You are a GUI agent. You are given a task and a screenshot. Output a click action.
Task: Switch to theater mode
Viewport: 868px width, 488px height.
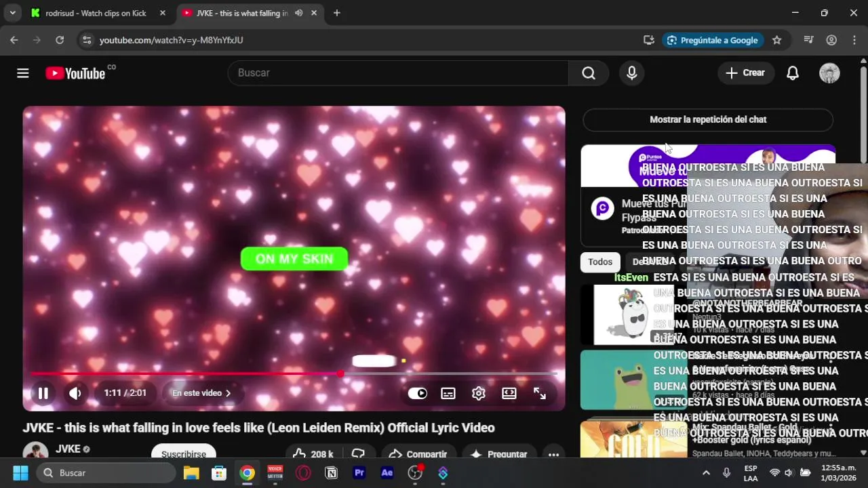coord(509,393)
